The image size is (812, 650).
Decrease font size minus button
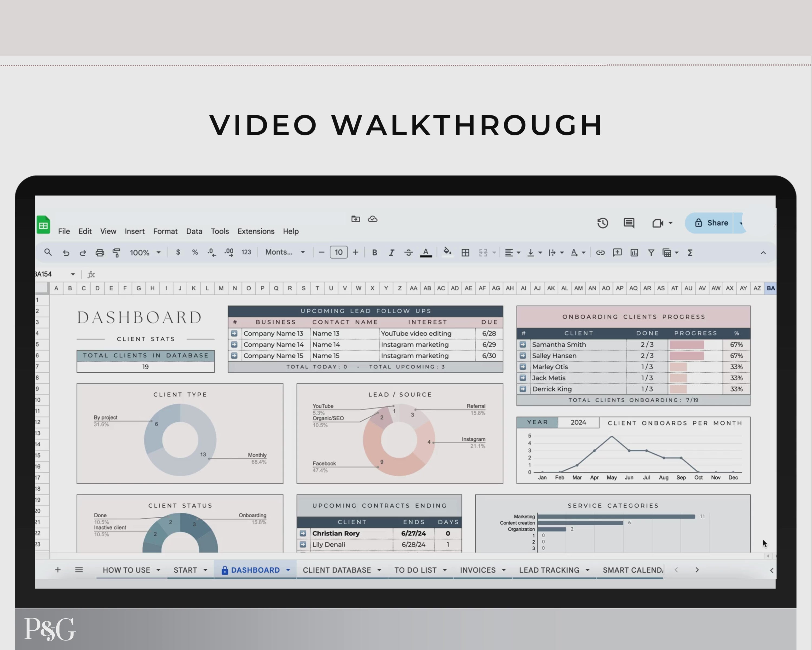point(321,252)
